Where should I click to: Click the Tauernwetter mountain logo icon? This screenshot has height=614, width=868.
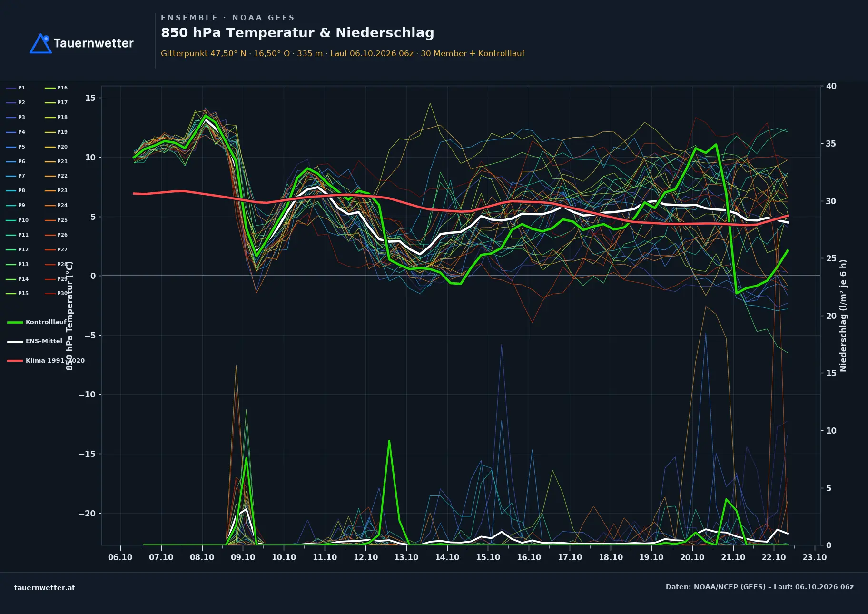click(40, 43)
